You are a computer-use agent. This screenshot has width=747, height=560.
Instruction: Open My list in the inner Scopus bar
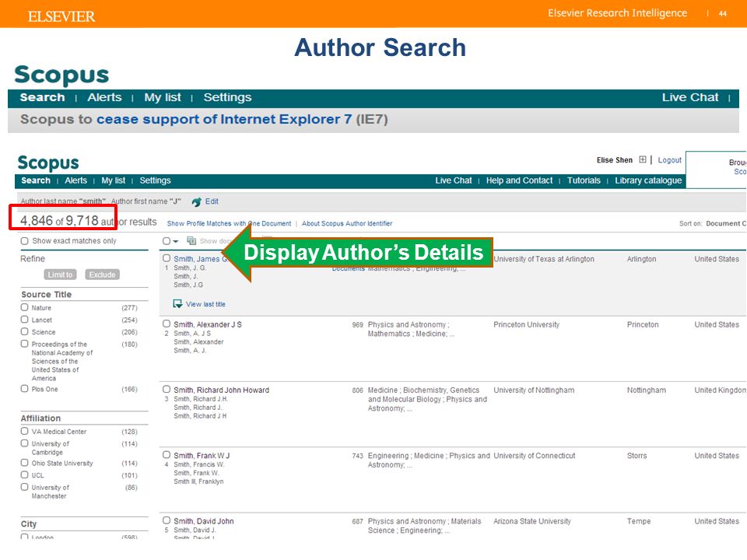point(114,180)
